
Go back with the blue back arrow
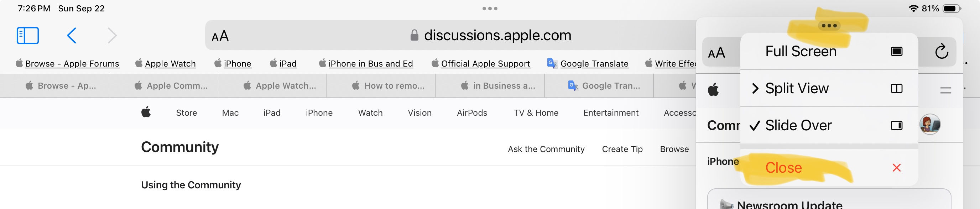(72, 35)
